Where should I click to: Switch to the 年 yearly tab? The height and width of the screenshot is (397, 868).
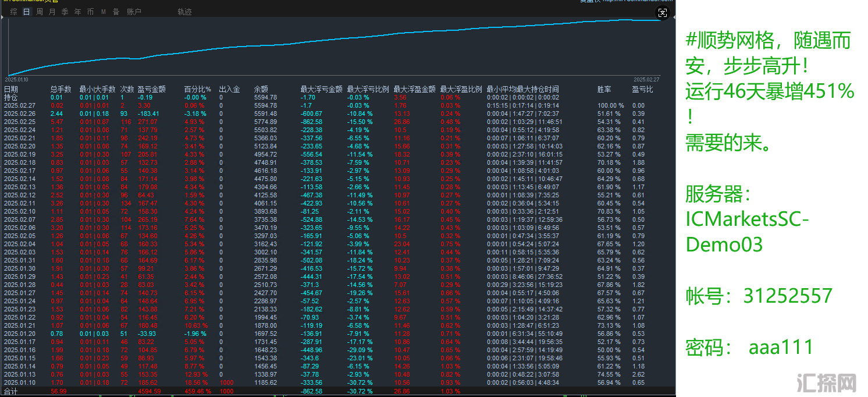coord(77,12)
